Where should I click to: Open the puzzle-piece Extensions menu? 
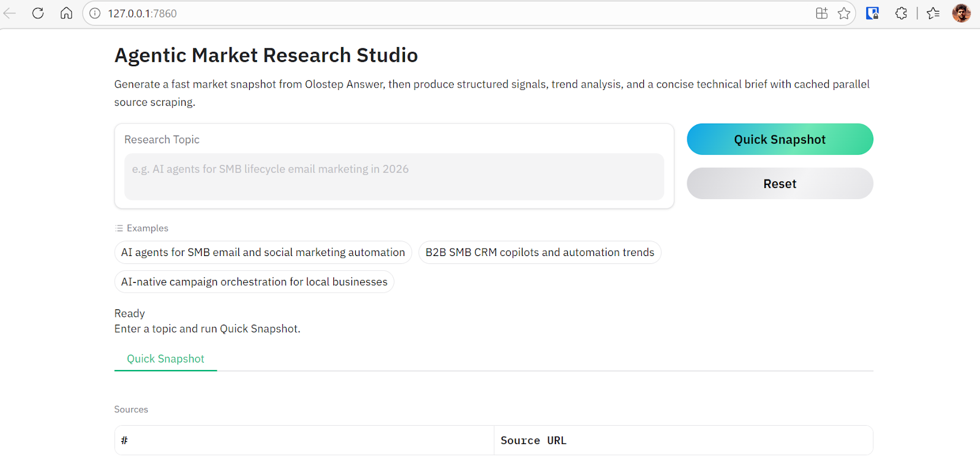click(901, 13)
